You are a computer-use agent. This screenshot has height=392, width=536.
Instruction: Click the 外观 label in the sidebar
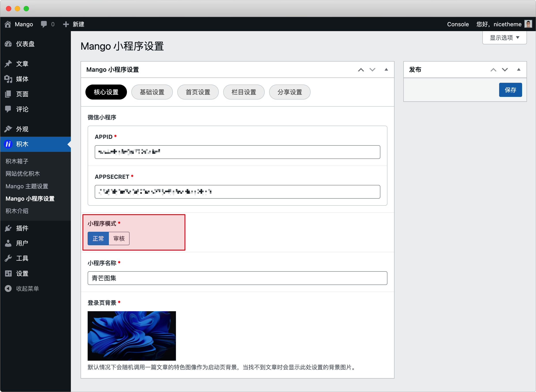[x=22, y=129]
